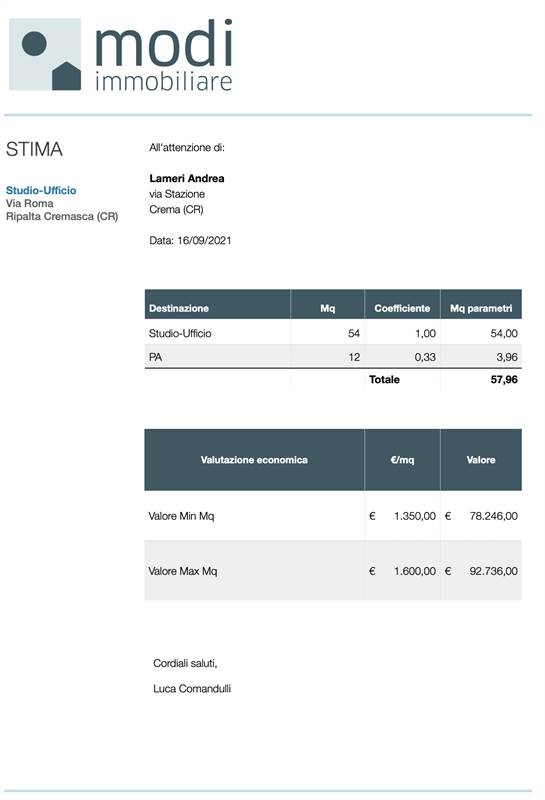The width and height of the screenshot is (545, 800).
Task: Click the Valutazione economica header cell
Action: (254, 460)
